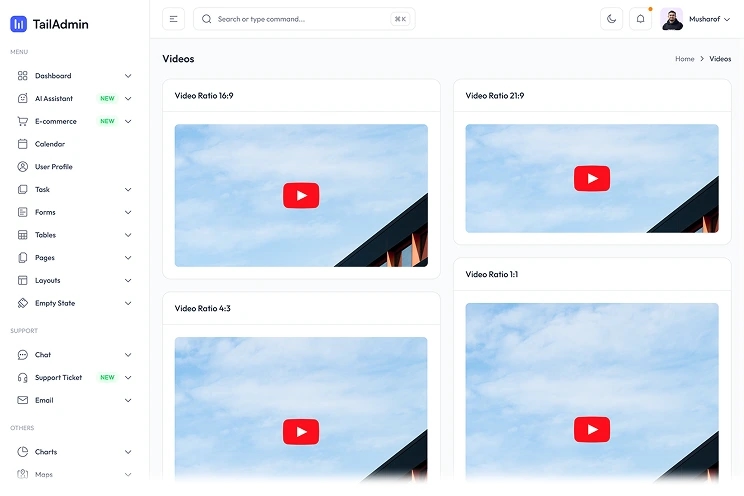Expand the Pages menu chevron

(128, 258)
